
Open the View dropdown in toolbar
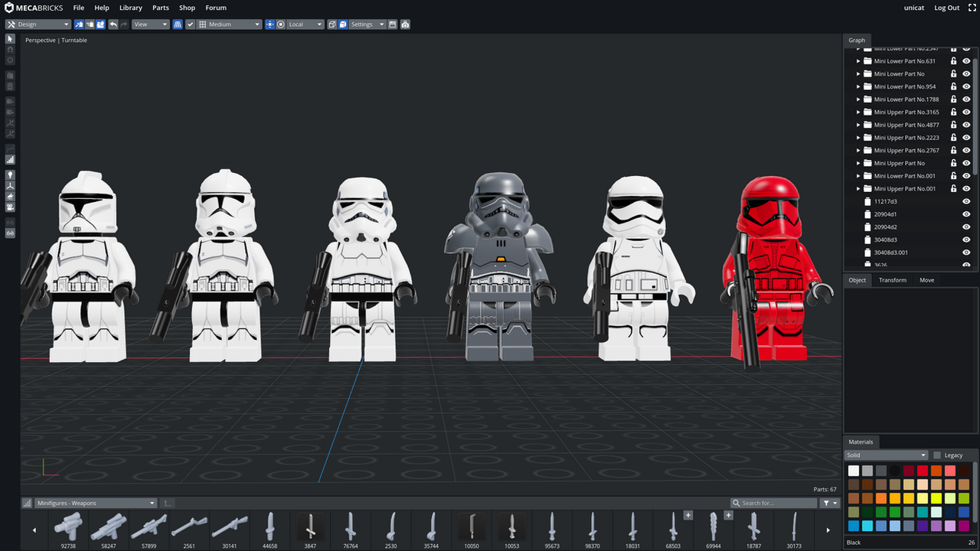[150, 24]
